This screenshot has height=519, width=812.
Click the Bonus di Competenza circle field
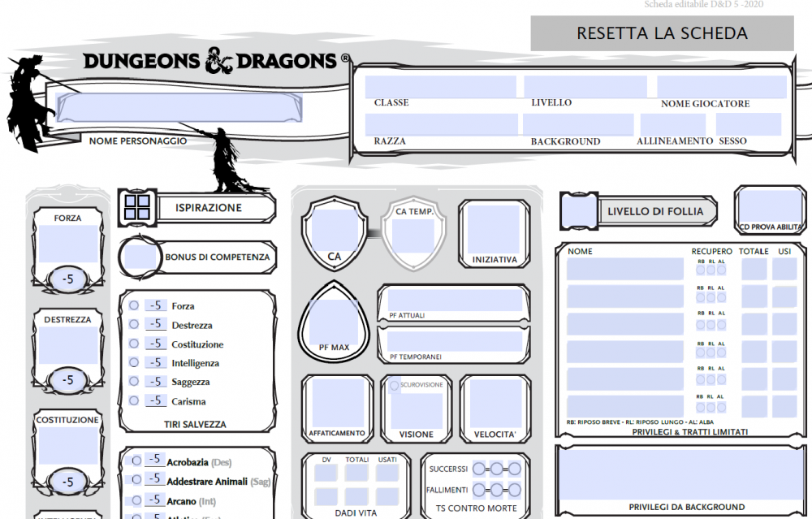click(140, 257)
